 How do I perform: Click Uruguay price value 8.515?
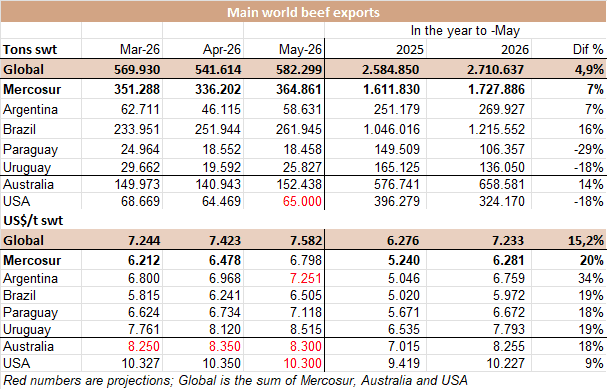(x=306, y=329)
